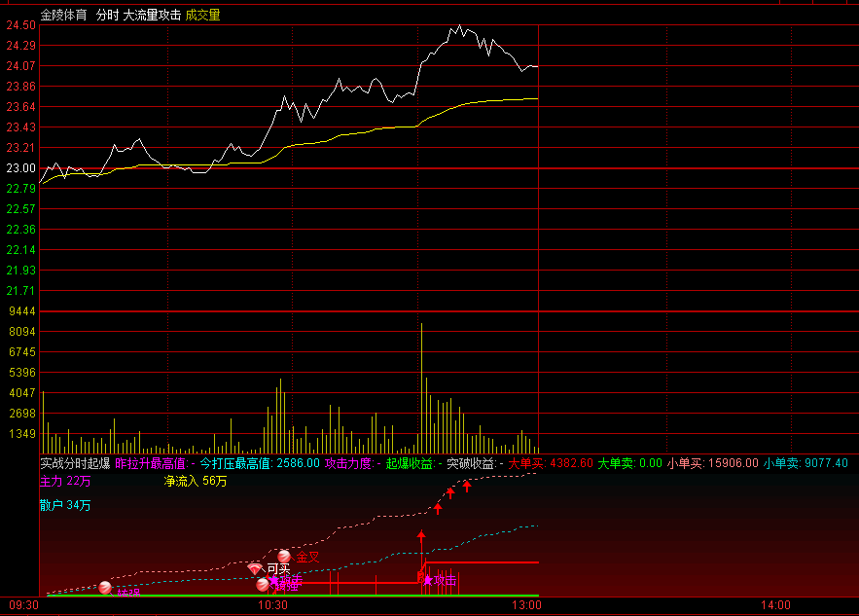Click the 10:30 time axis label
Image resolution: width=859 pixels, height=616 pixels.
[272, 605]
